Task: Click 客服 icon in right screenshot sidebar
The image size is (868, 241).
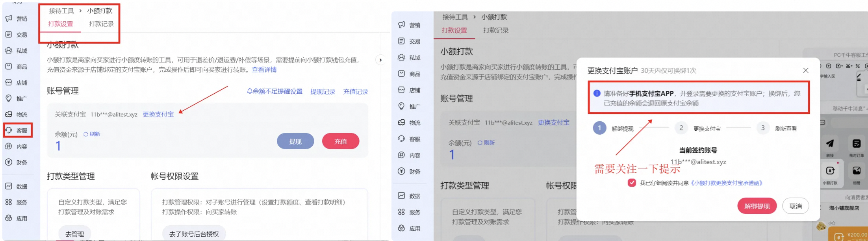Action: (401, 139)
